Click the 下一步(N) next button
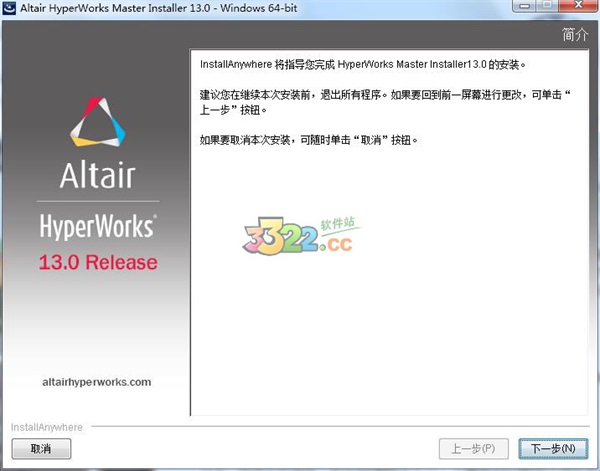Viewport: 600px width, 471px height. click(553, 448)
